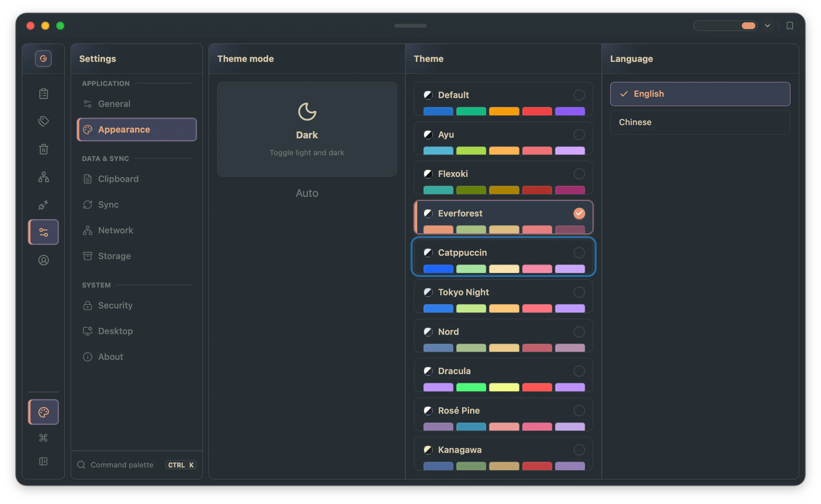Click the Flexoki theme contrast icon

pyautogui.click(x=428, y=174)
